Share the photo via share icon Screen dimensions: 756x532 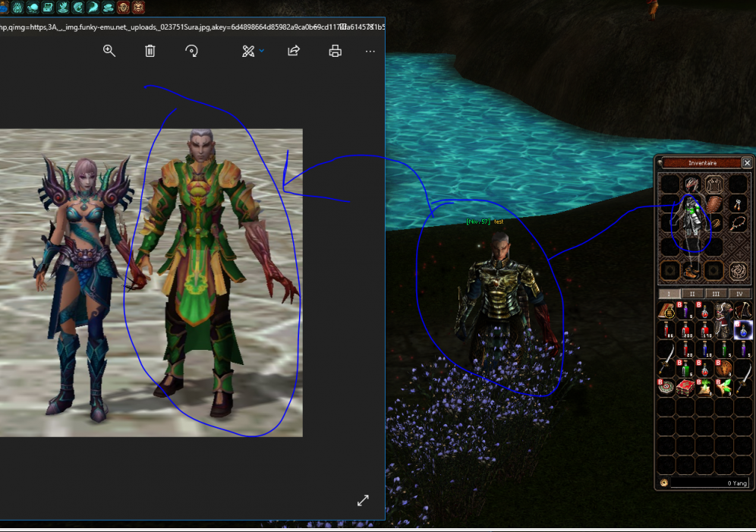294,51
